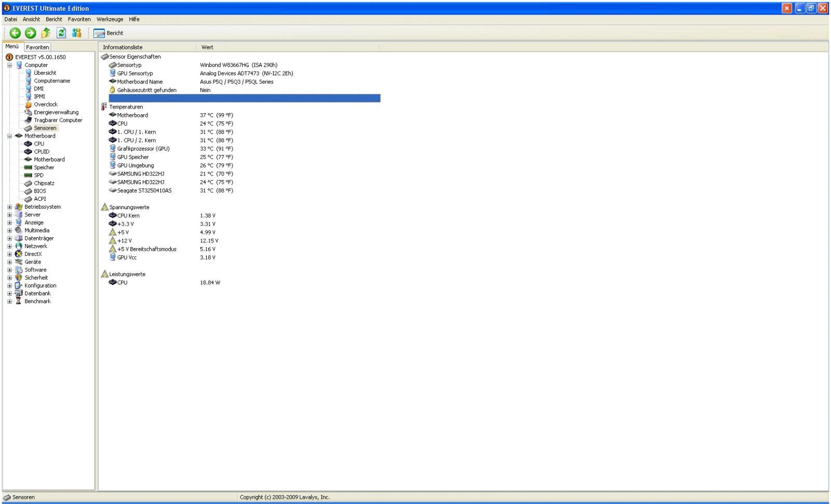Viewport: 831px width, 504px height.
Task: Expand the Betriebssystem tree node
Action: point(9,207)
